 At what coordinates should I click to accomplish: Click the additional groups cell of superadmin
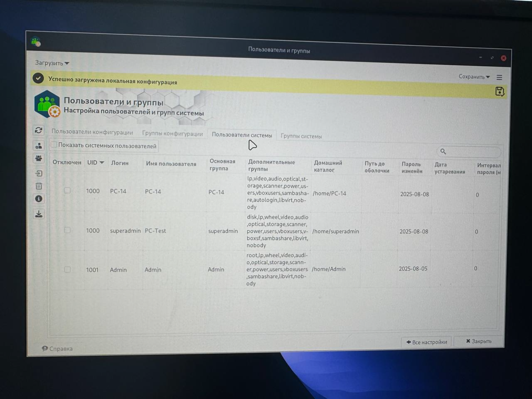click(x=277, y=231)
